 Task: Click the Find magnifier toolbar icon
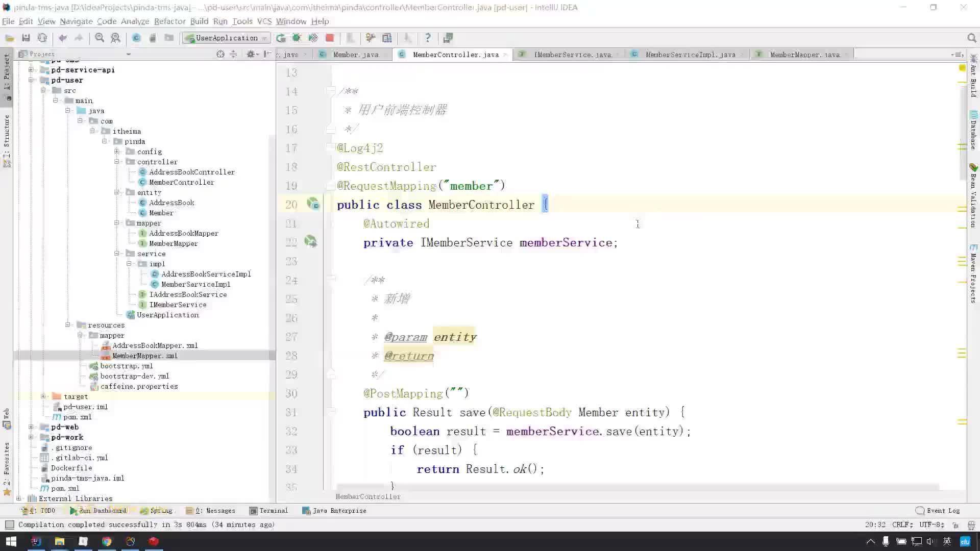click(100, 38)
